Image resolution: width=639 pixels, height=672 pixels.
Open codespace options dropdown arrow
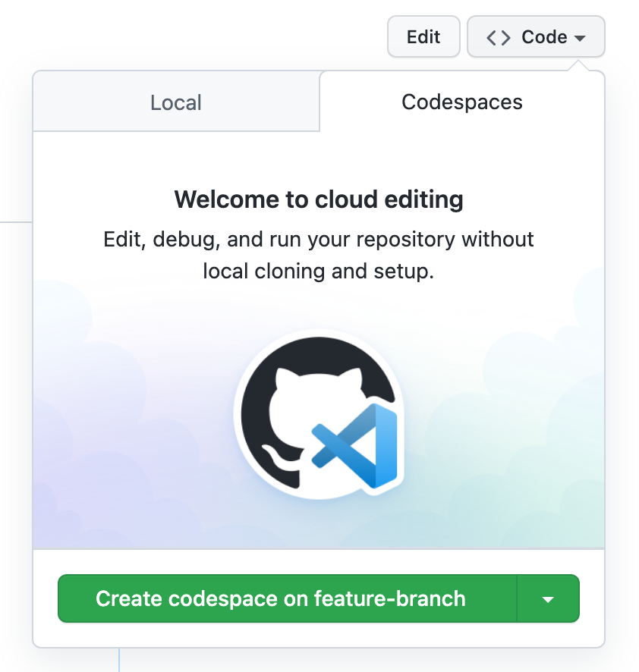pyautogui.click(x=548, y=599)
